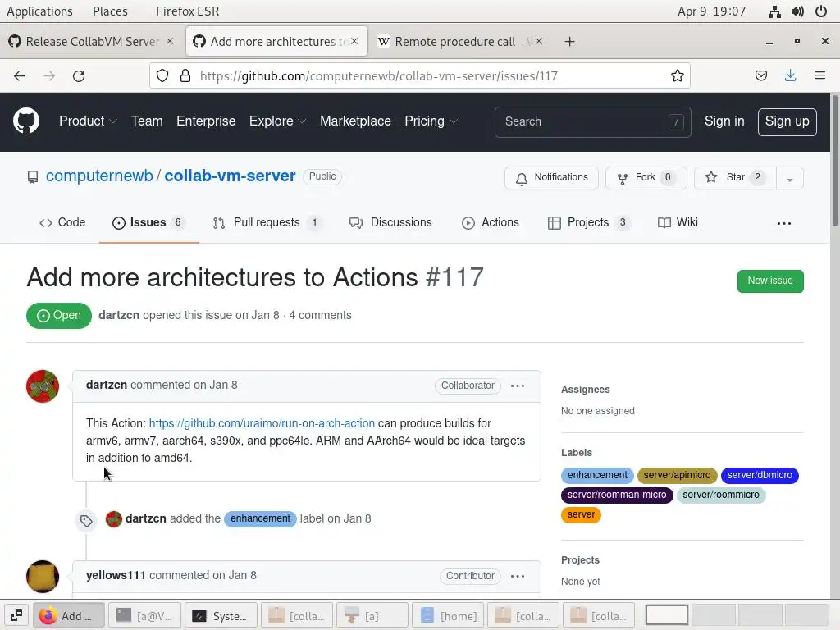Screen dimensions: 840x630
Task: Open the Issues repository tab
Action: point(148,222)
